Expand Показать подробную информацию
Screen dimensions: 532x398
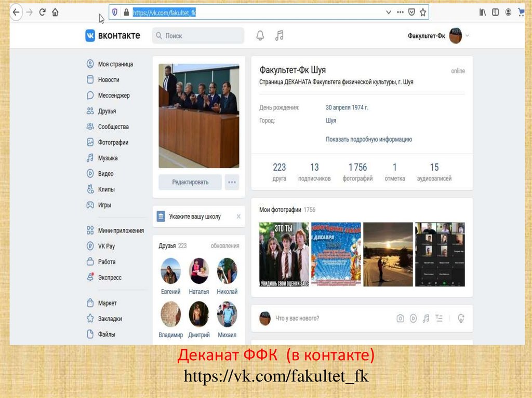[369, 140]
